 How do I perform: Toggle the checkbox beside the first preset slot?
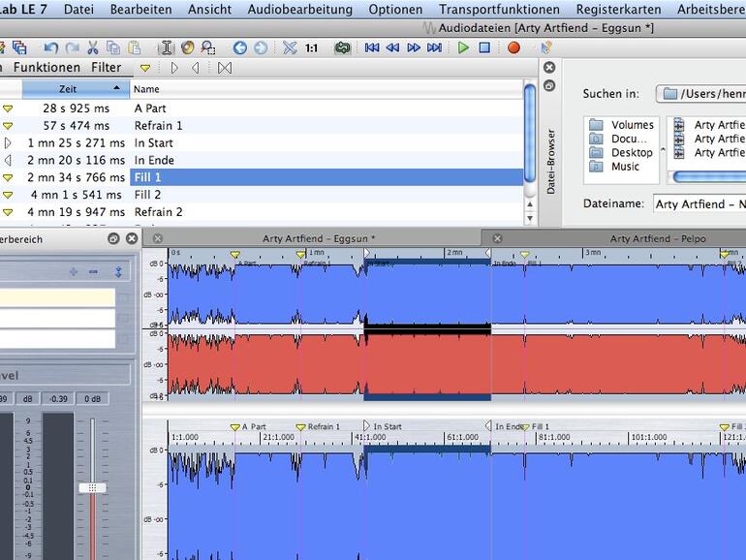(x=123, y=298)
